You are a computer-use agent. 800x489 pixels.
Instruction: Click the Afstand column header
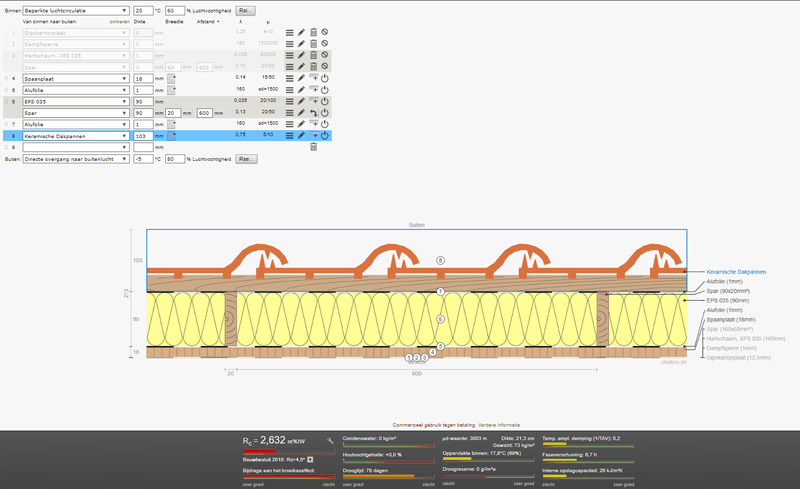207,21
